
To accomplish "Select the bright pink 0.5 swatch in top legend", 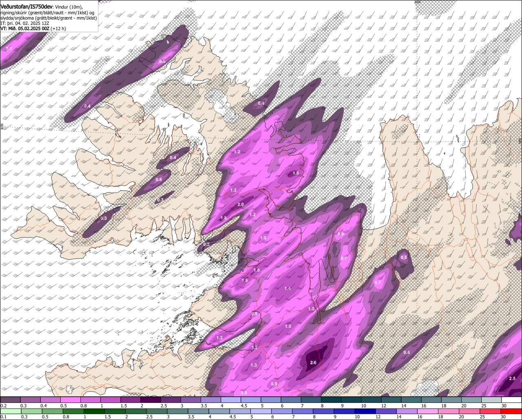I will click(71, 400).
